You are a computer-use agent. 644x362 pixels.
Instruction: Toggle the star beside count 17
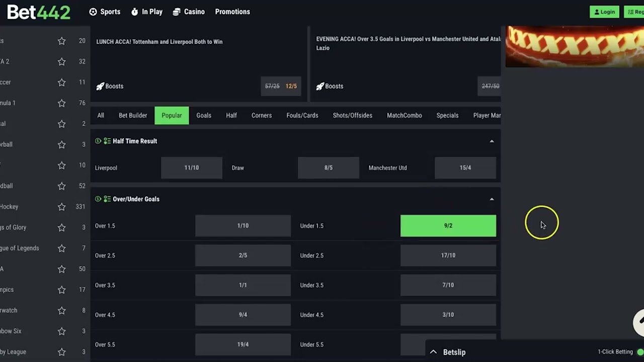61,290
